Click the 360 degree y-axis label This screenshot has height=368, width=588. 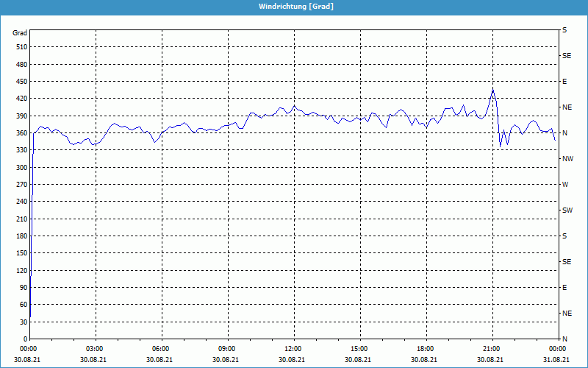click(20, 133)
